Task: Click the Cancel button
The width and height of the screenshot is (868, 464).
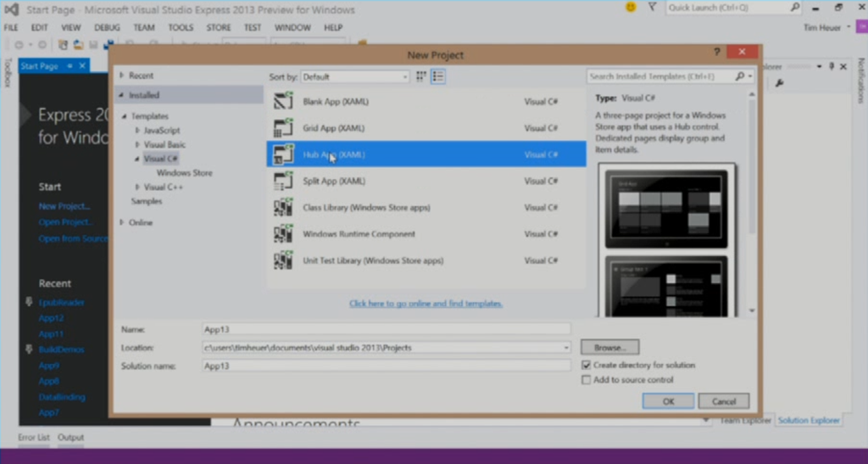Action: tap(724, 401)
